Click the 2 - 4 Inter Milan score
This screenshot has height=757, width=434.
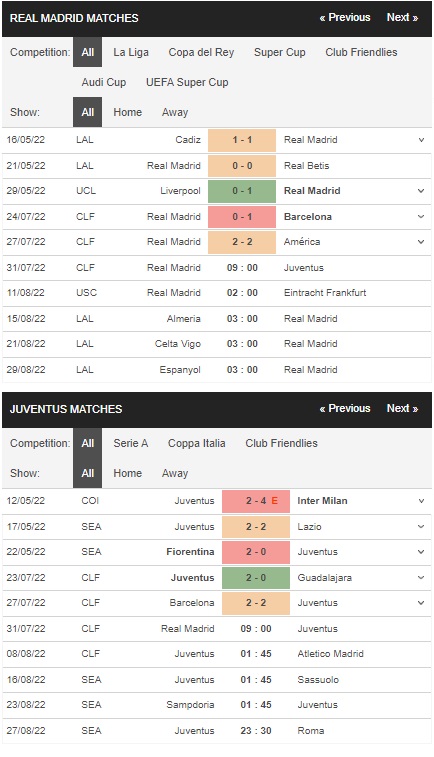[x=256, y=501]
